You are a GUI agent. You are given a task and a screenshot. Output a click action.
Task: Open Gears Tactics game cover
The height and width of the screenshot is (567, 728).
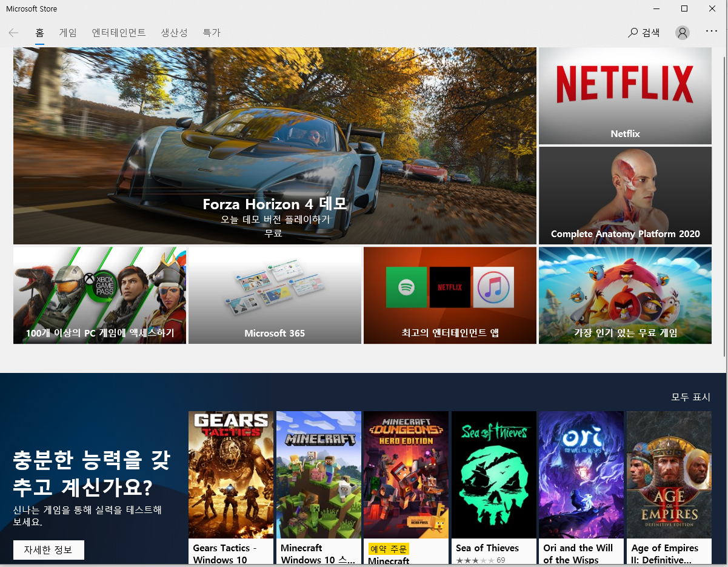231,475
